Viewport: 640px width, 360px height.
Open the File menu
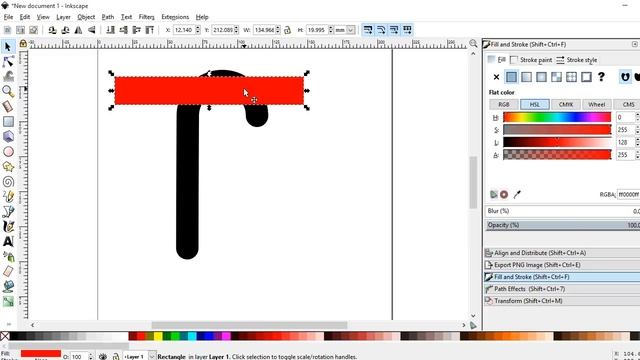(8, 17)
